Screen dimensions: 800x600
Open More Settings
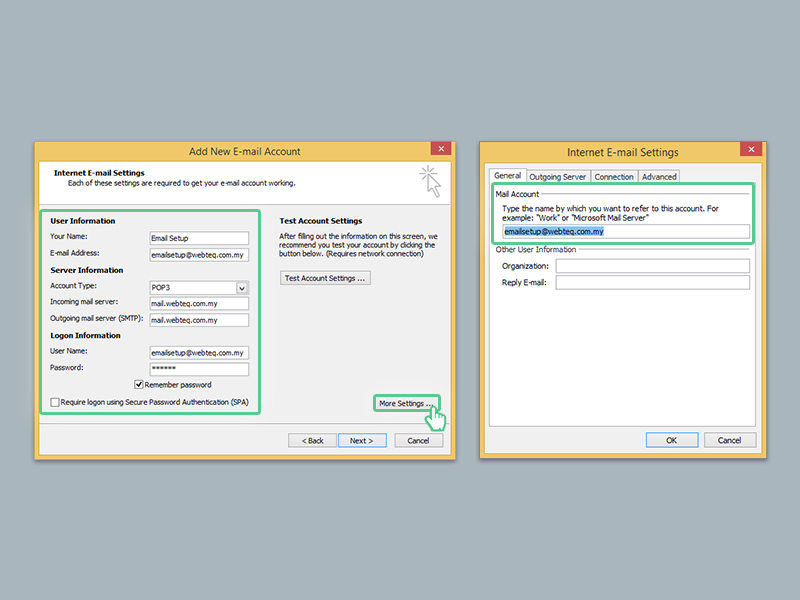coord(406,403)
